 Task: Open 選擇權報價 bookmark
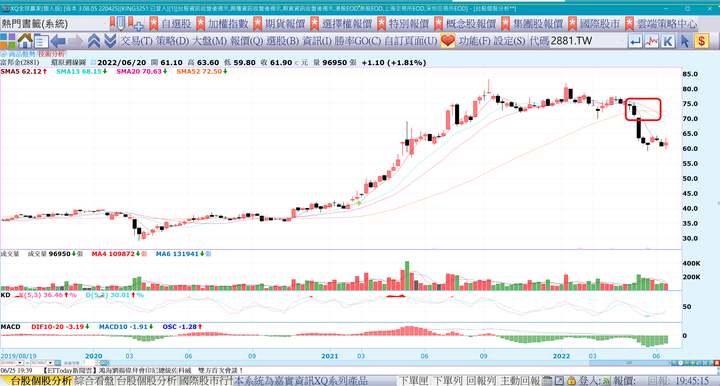point(342,23)
